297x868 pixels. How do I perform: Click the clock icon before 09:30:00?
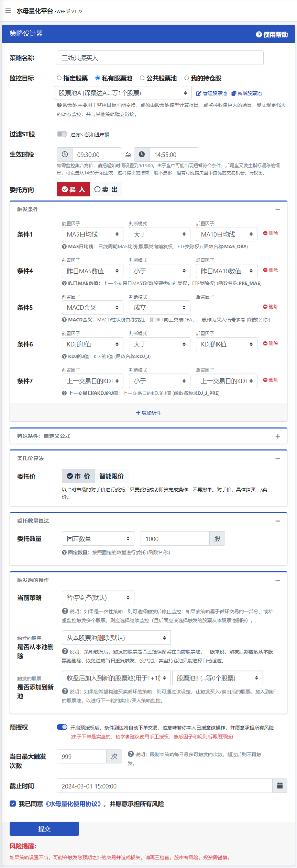(x=65, y=155)
